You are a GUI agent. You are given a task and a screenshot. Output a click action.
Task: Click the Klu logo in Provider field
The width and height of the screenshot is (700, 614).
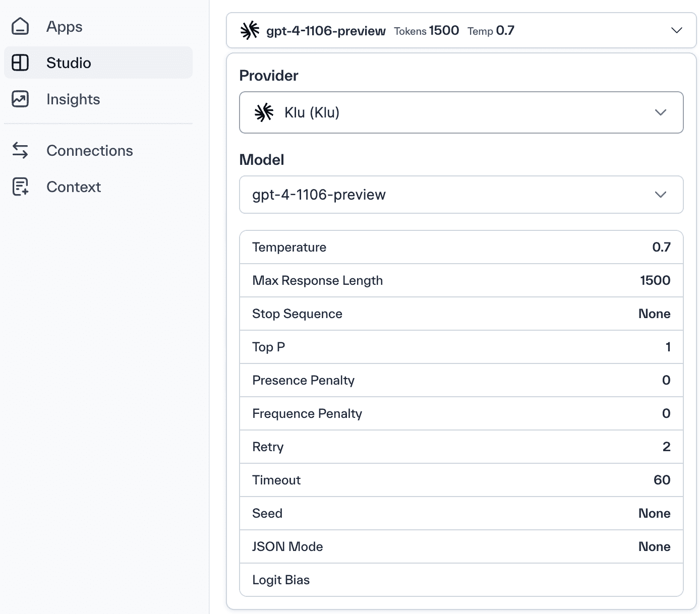click(264, 112)
